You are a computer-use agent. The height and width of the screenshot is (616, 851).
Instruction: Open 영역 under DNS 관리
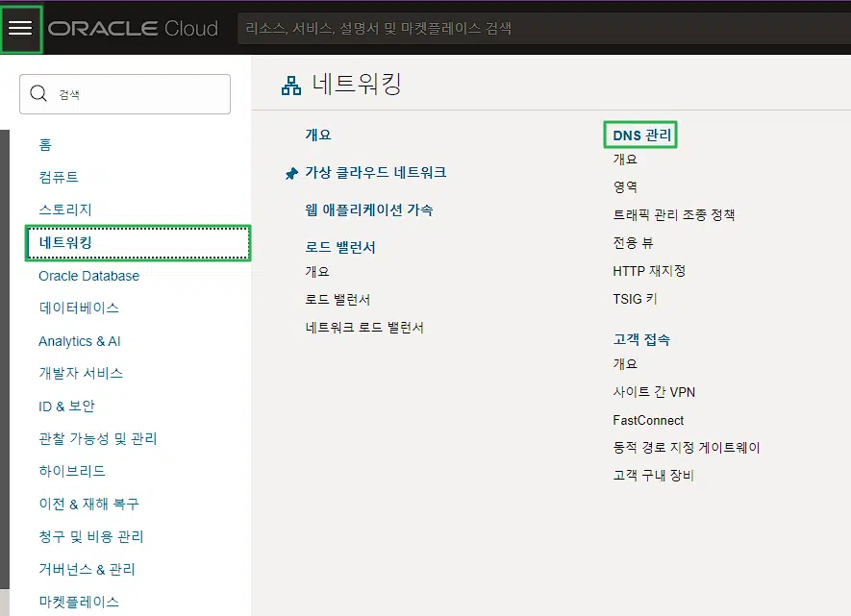pyautogui.click(x=625, y=187)
